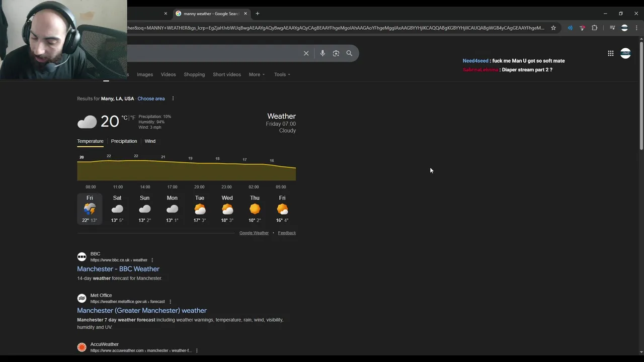Click inside the Google search box
This screenshot has width=644, height=362.
pos(213,53)
